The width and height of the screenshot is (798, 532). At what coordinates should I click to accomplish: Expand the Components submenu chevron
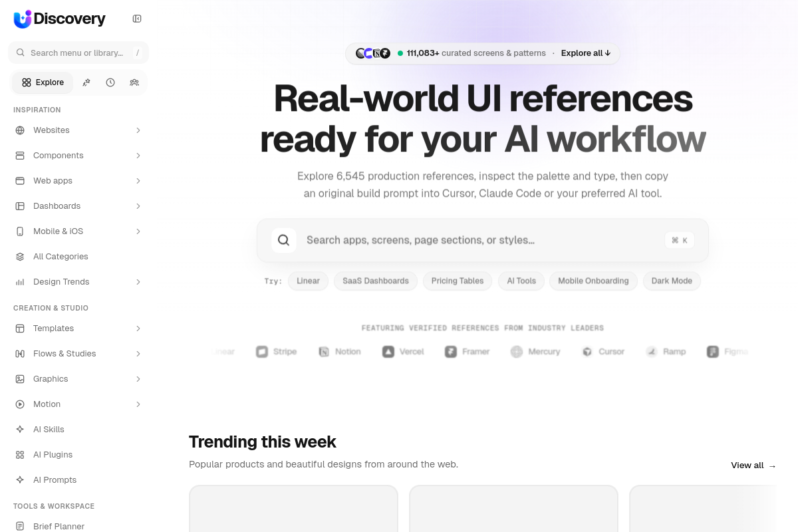(x=138, y=156)
